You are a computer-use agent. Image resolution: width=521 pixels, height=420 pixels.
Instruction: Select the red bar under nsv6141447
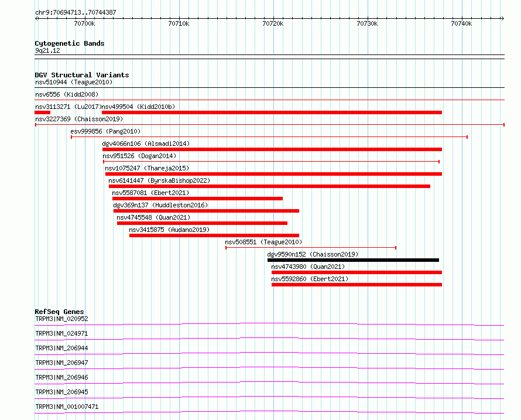(x=269, y=186)
